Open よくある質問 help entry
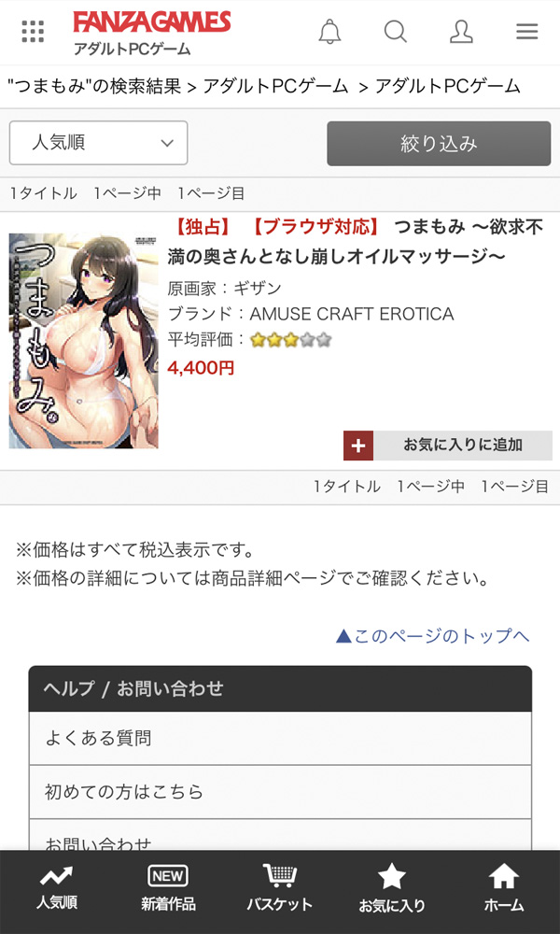 280,739
